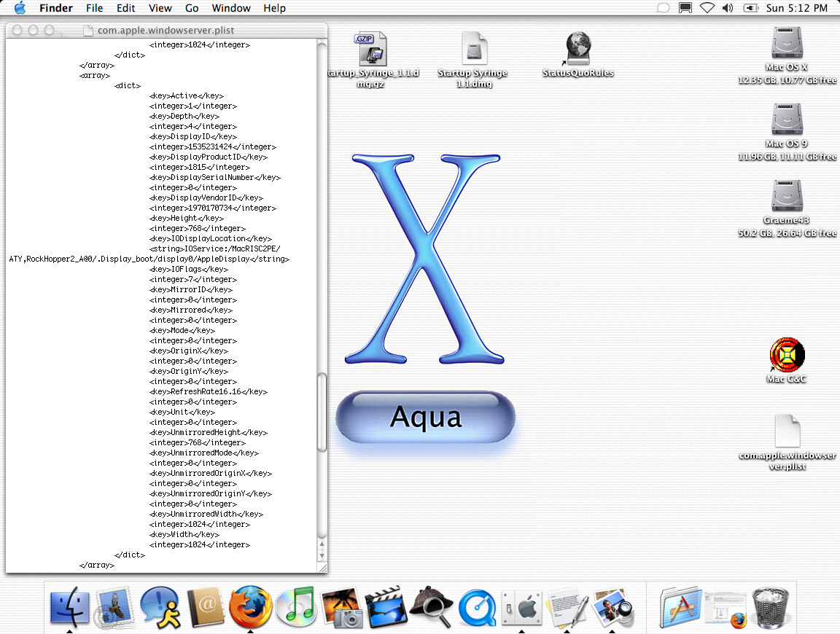Click the <key>Depth</key> line
Viewport: 840px width, 634px height.
click(x=184, y=116)
